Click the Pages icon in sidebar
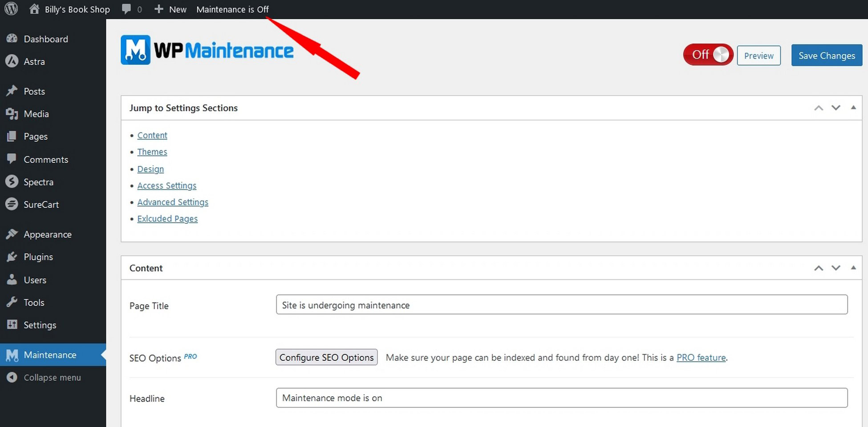Screen dimensions: 868x427 [12, 137]
